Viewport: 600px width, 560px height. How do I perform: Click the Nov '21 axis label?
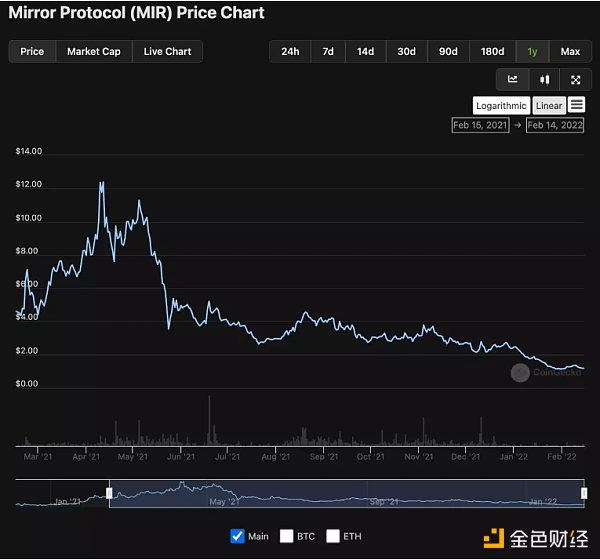tap(419, 457)
